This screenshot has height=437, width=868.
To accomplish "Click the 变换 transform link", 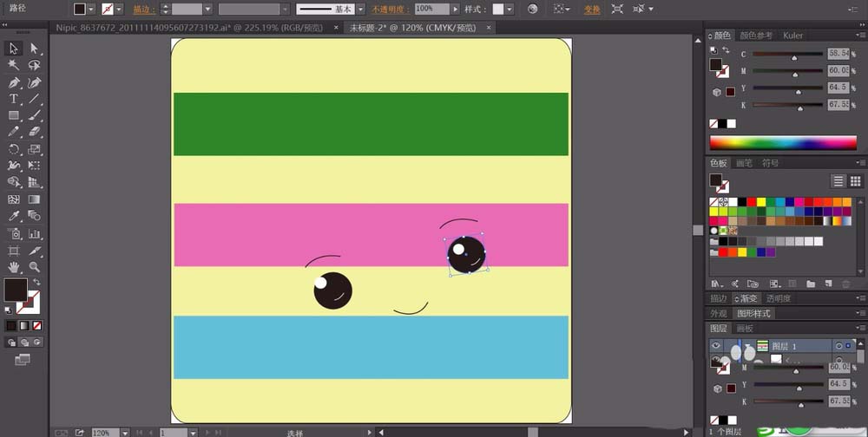I will tap(591, 9).
